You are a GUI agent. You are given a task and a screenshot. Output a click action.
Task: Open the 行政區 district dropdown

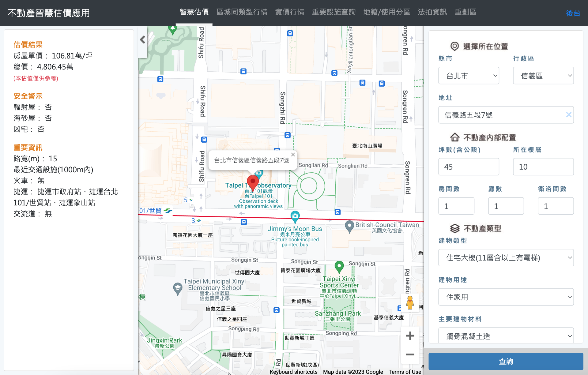[x=543, y=76]
